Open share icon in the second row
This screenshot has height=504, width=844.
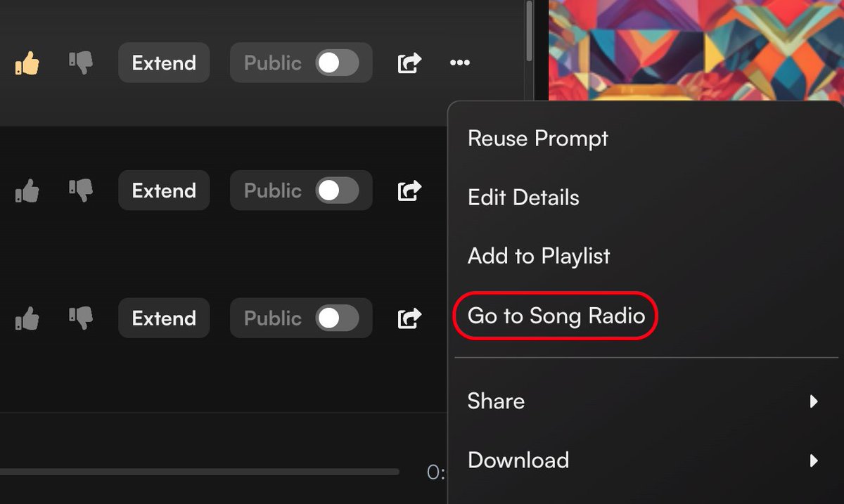click(x=409, y=190)
